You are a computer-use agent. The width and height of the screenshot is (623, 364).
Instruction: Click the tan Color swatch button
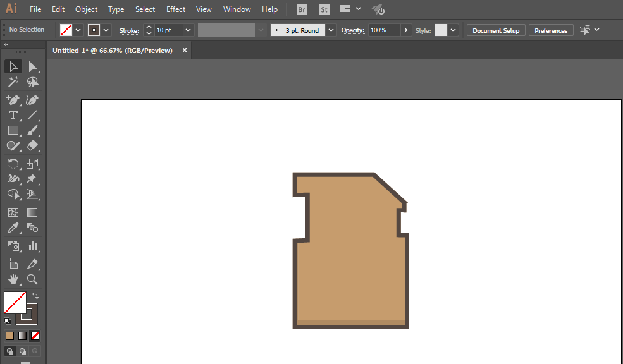point(10,336)
